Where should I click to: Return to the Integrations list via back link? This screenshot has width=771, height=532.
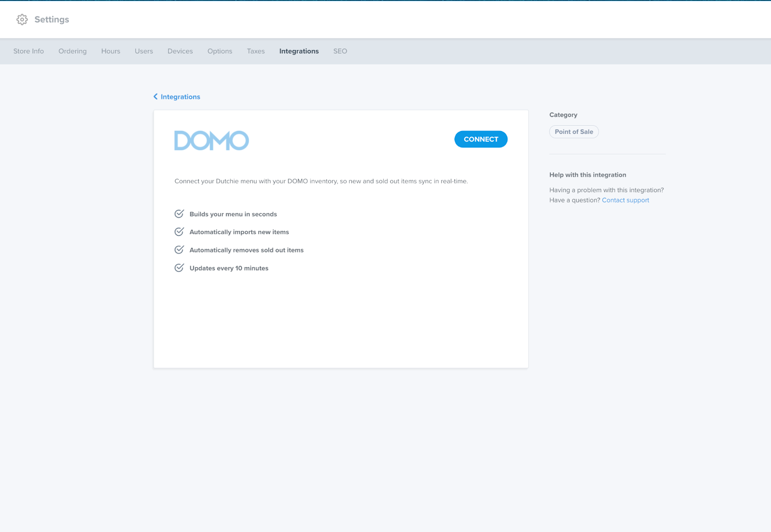(180, 97)
